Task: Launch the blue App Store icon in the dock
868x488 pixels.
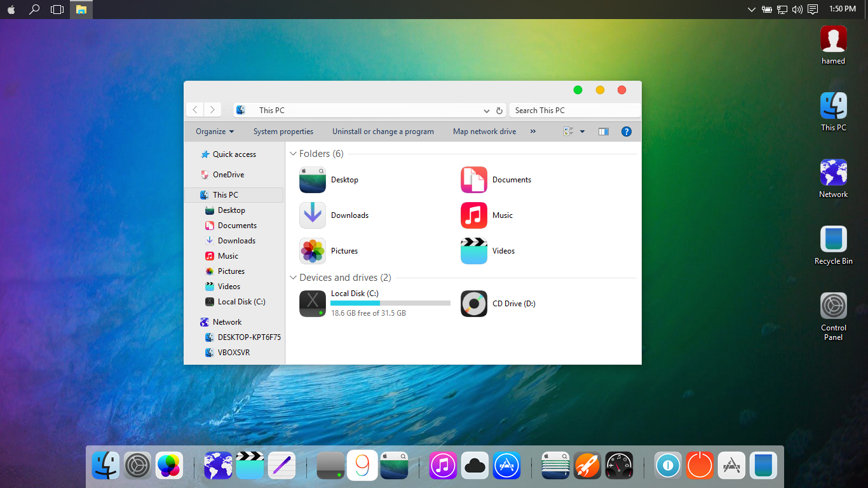Action: pyautogui.click(x=506, y=465)
